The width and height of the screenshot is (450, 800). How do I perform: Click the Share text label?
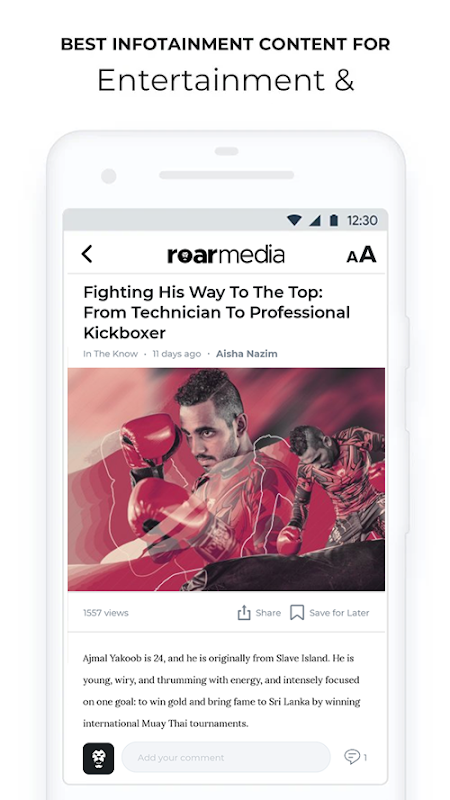pyautogui.click(x=268, y=613)
